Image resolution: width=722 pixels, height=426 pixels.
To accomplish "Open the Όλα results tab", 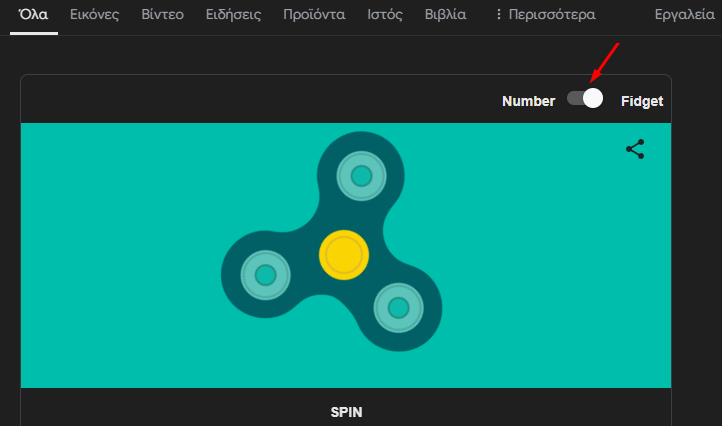I will (33, 15).
